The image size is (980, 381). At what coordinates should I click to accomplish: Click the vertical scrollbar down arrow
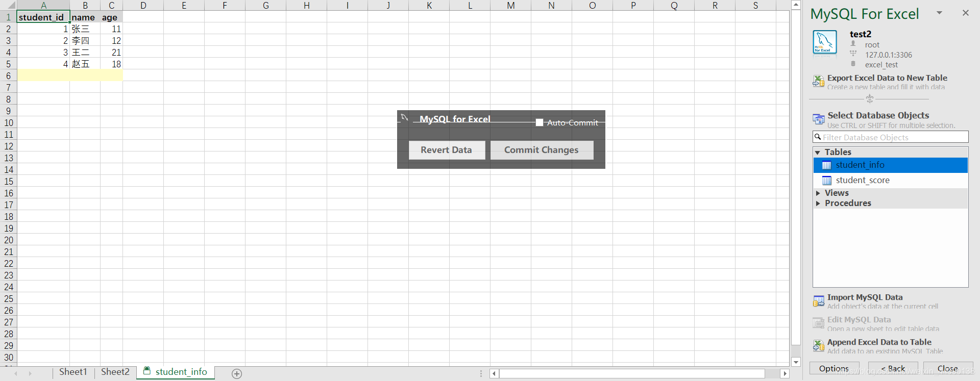tap(796, 362)
